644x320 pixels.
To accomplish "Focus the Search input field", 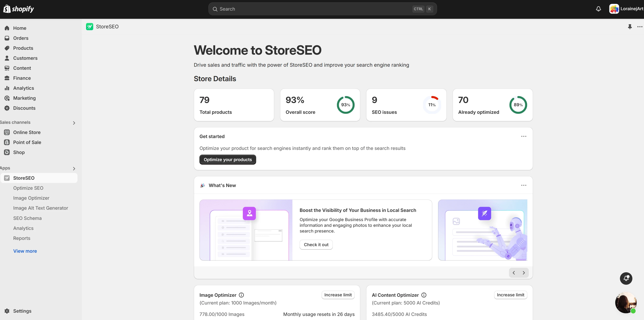I will [x=322, y=9].
